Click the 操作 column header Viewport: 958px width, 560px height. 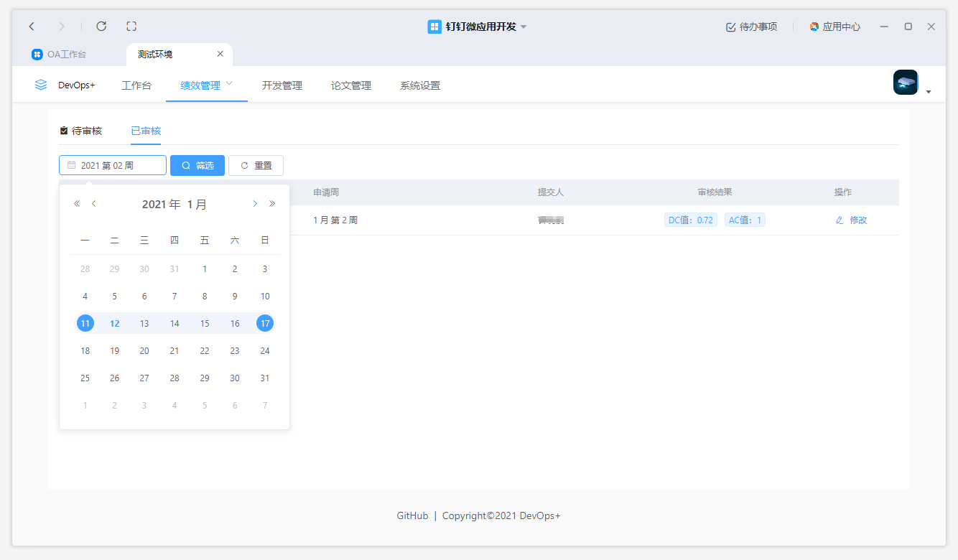coord(843,192)
